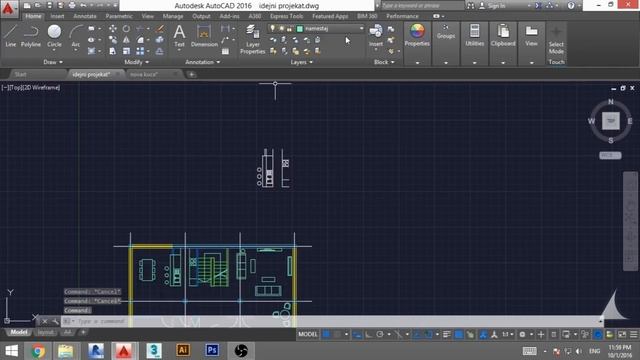This screenshot has width=640, height=360.
Task: Click the status bar Customization menu icon
Action: point(633,334)
